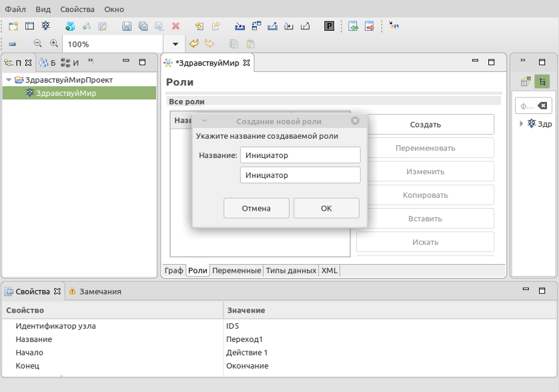Click the share/export page icon with arrow
Viewport: 559px width, 392px height.
tap(215, 26)
